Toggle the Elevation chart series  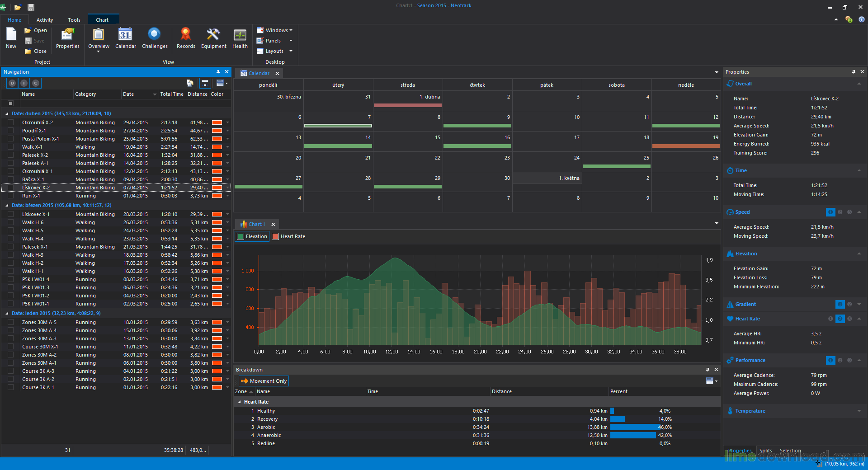click(x=252, y=236)
